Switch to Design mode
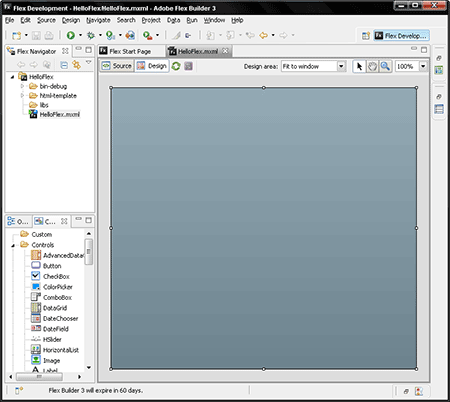This screenshot has width=450, height=402. pos(152,66)
